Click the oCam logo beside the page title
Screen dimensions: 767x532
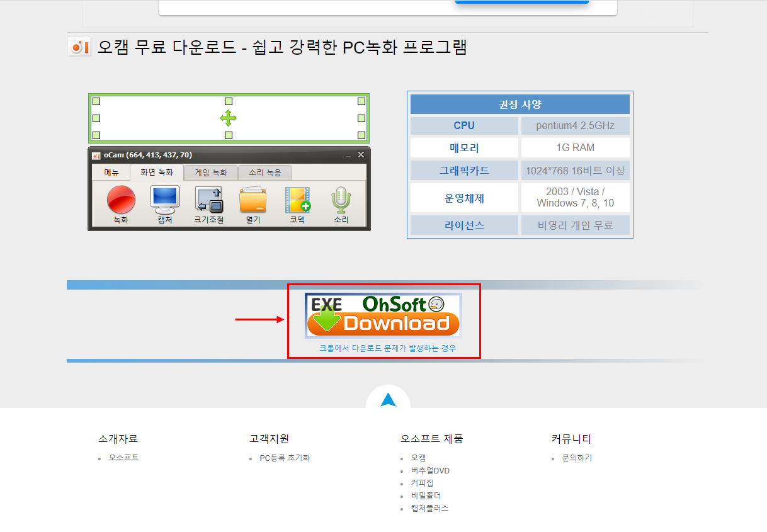point(79,47)
